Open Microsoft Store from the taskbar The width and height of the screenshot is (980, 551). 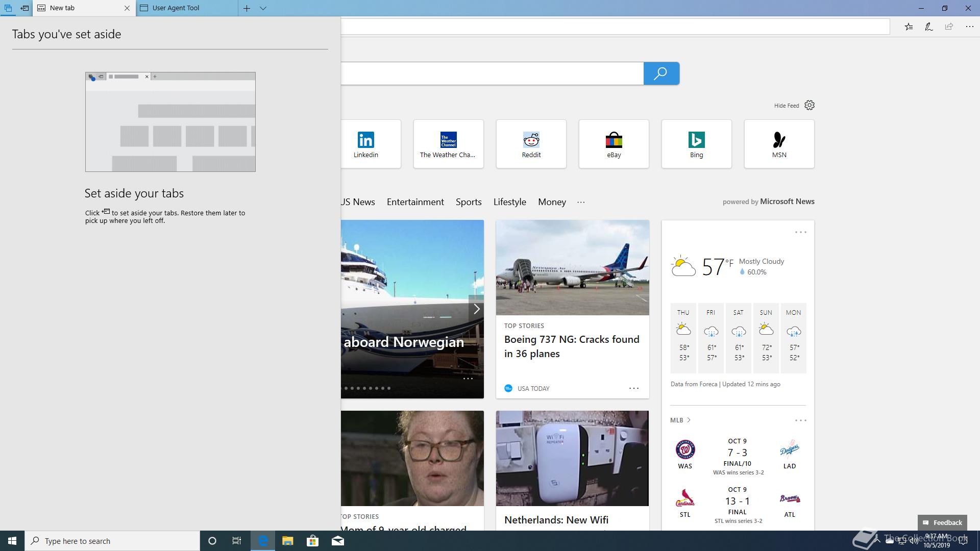click(312, 541)
